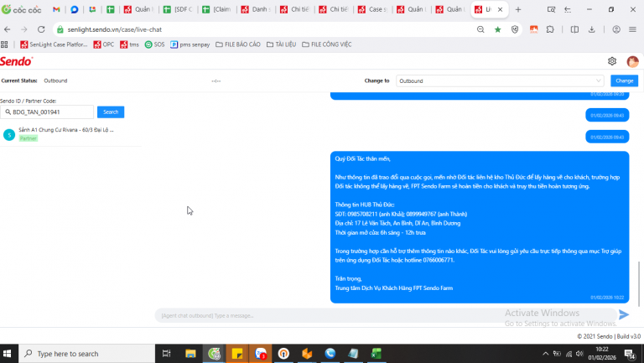Open the settings gear in Sendo header
This screenshot has width=644, height=363.
click(612, 61)
